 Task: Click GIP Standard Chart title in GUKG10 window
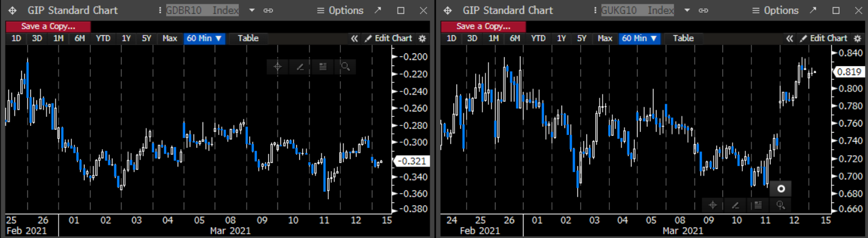pyautogui.click(x=508, y=10)
